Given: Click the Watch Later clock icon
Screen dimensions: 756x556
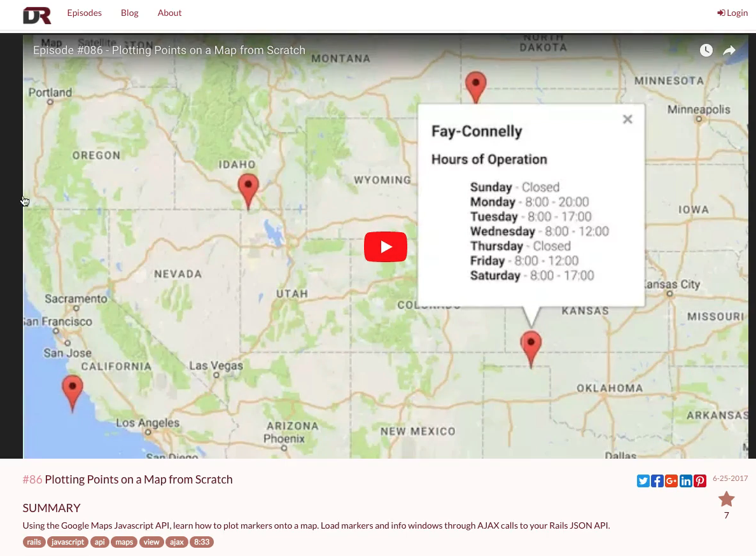Looking at the screenshot, I should 706,50.
